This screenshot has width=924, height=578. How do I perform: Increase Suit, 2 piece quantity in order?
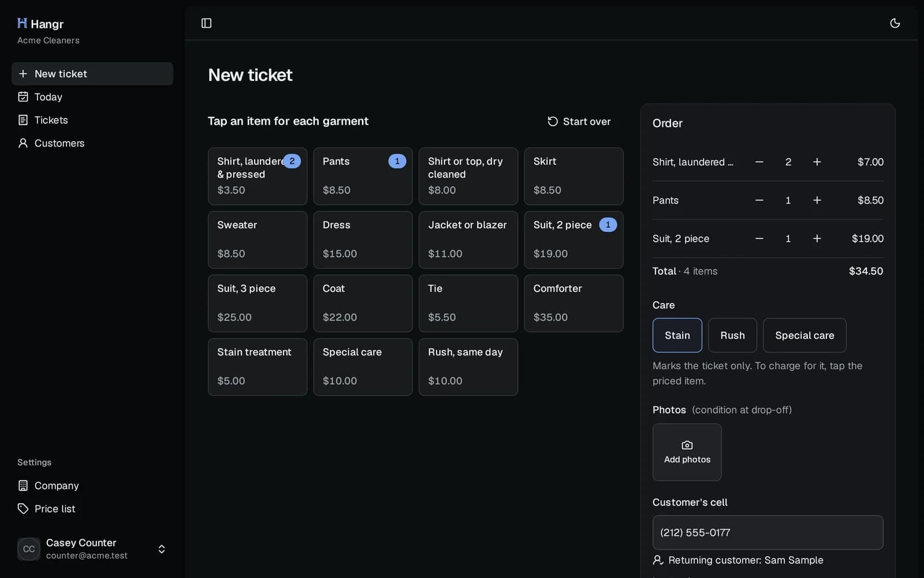coord(817,238)
